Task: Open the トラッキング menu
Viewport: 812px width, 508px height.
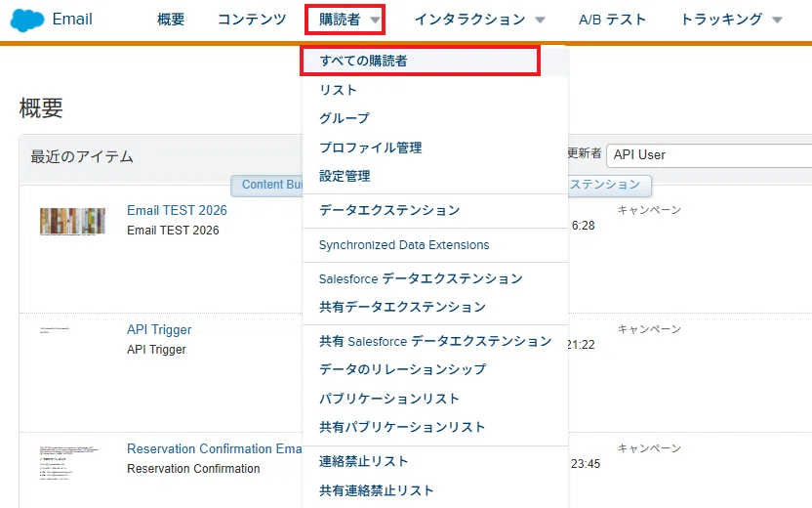Action: (721, 20)
